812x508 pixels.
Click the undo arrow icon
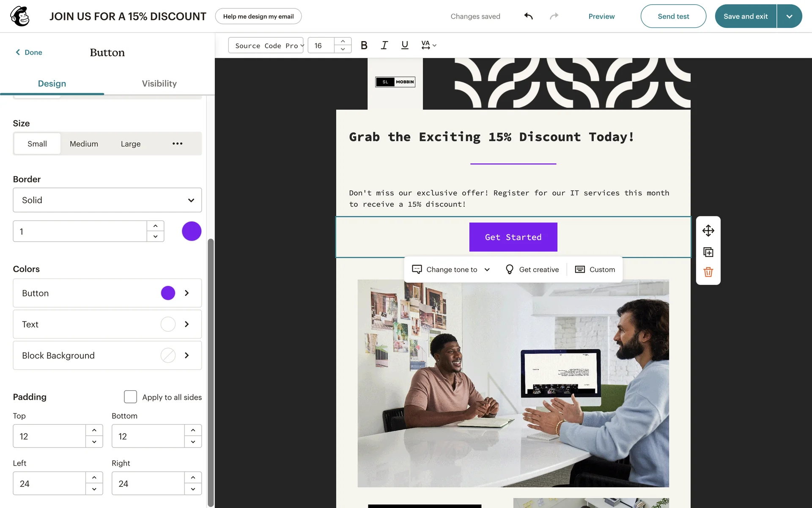pos(528,16)
